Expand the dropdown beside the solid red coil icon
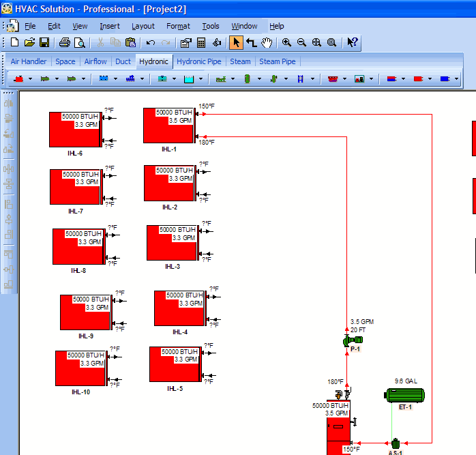This screenshot has width=476, height=455. pos(430,79)
